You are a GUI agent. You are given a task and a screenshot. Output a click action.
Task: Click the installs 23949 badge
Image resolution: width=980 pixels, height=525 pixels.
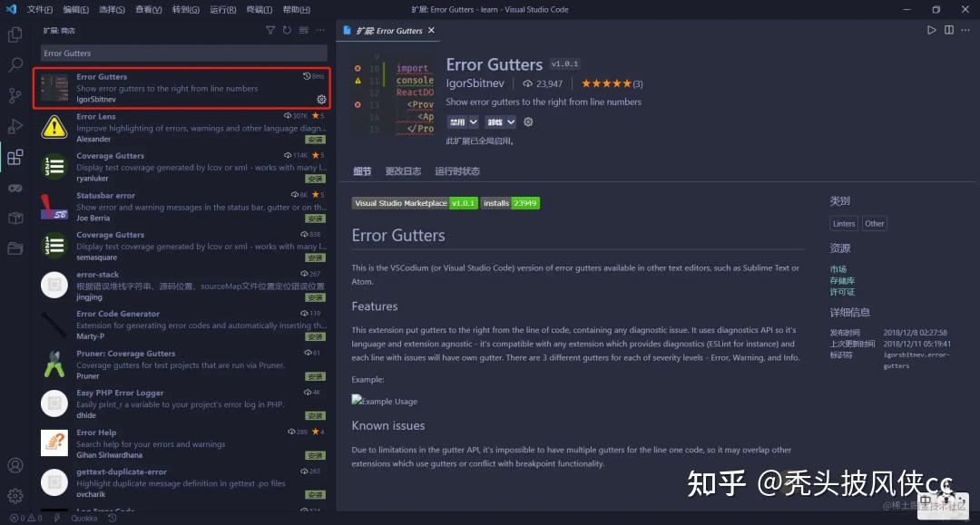[x=510, y=203]
